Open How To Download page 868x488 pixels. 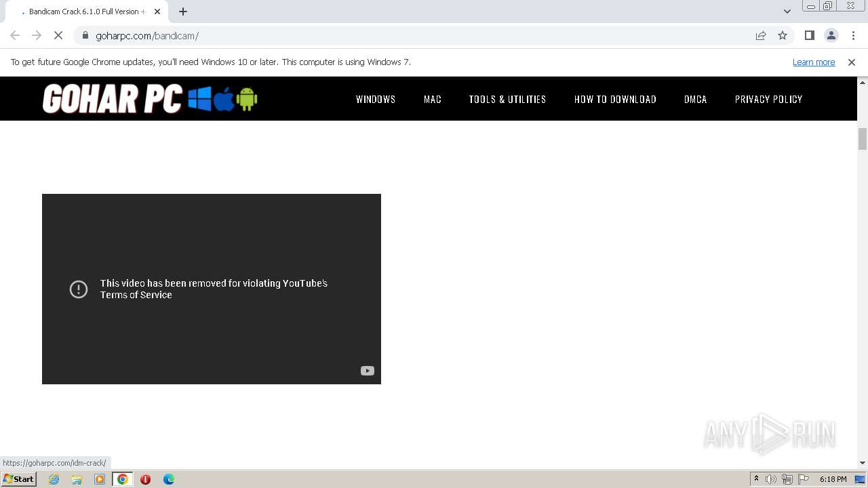[615, 99]
